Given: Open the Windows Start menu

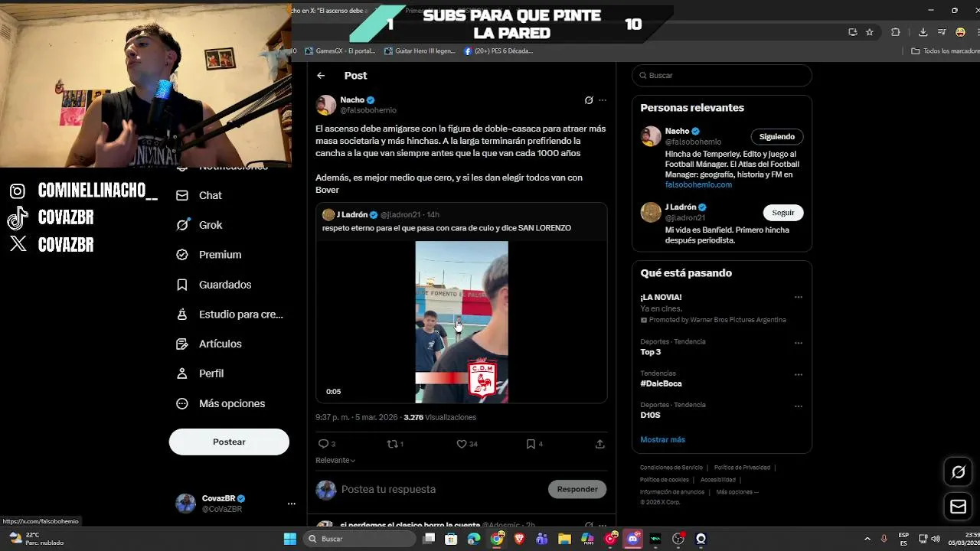Looking at the screenshot, I should pos(290,539).
